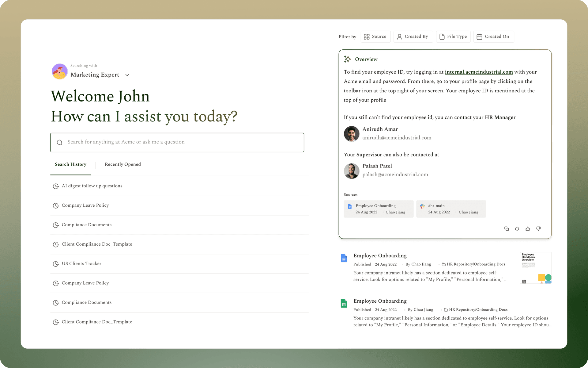
Task: Open the File Type filter
Action: point(453,36)
